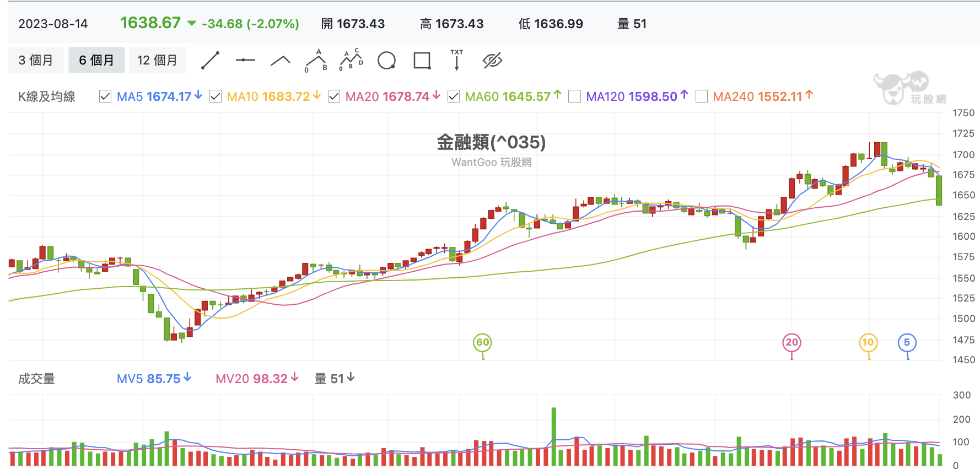Image resolution: width=980 pixels, height=474 pixels.
Task: Click the 成交量 section label
Action: [x=36, y=379]
